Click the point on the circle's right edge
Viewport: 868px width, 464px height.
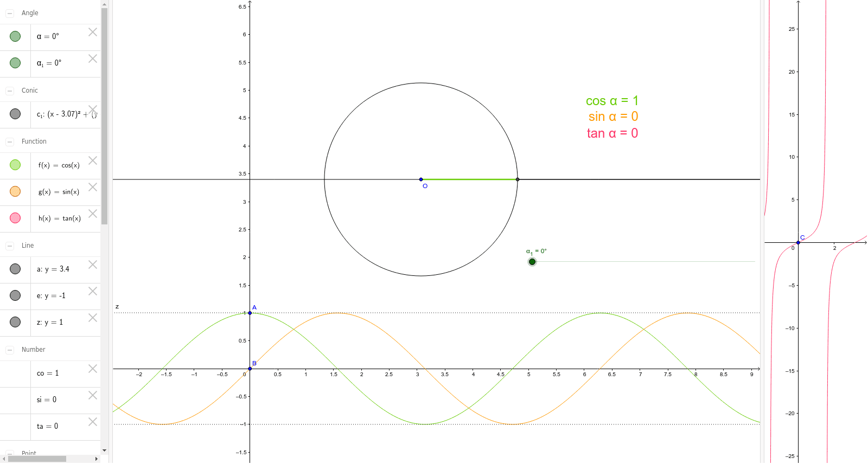click(x=518, y=179)
